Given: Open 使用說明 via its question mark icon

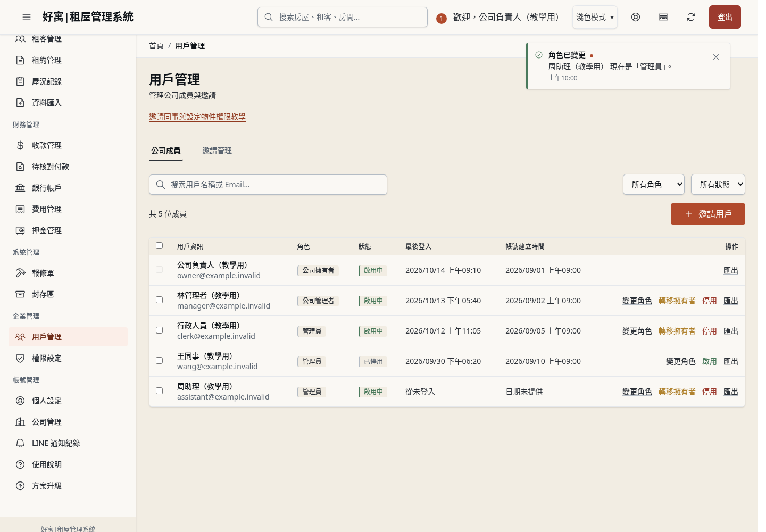Looking at the screenshot, I should point(20,464).
